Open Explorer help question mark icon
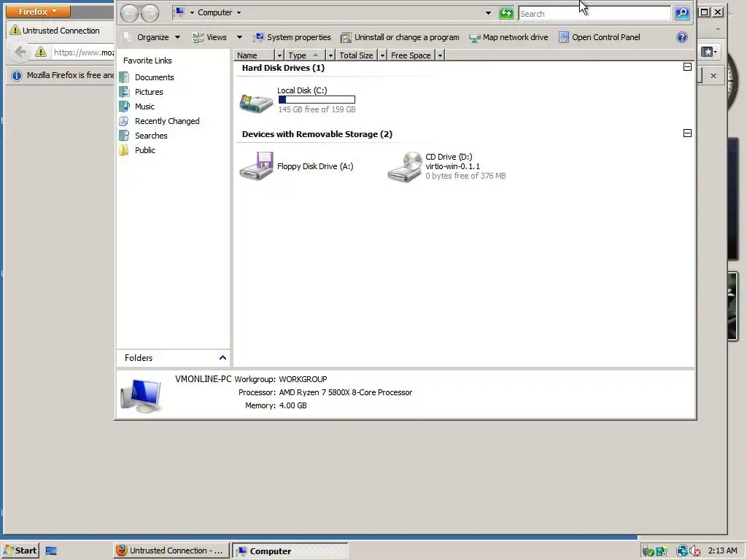 pyautogui.click(x=682, y=37)
